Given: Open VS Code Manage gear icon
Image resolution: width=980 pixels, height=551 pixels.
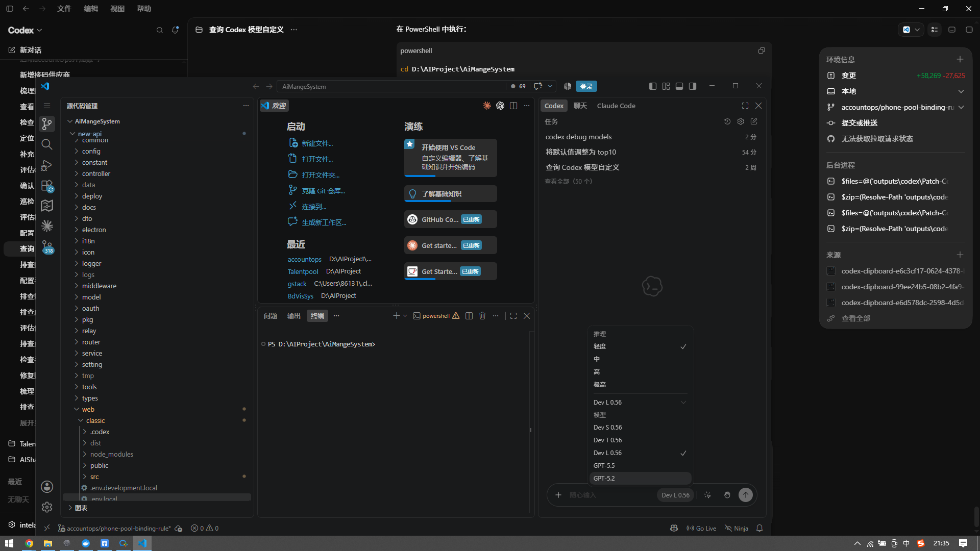Looking at the screenshot, I should (x=47, y=507).
